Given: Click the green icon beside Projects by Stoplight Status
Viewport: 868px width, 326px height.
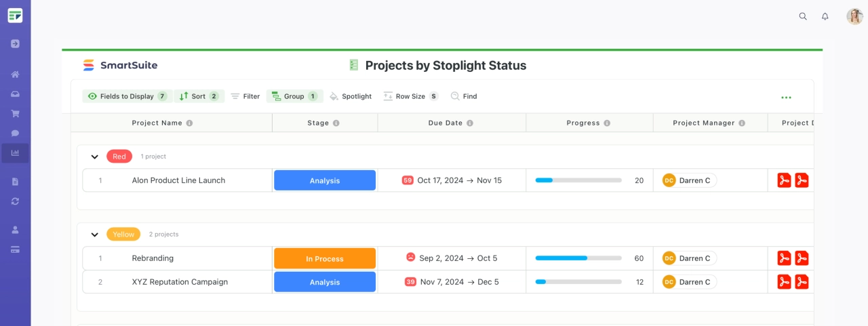Looking at the screenshot, I should click(353, 65).
